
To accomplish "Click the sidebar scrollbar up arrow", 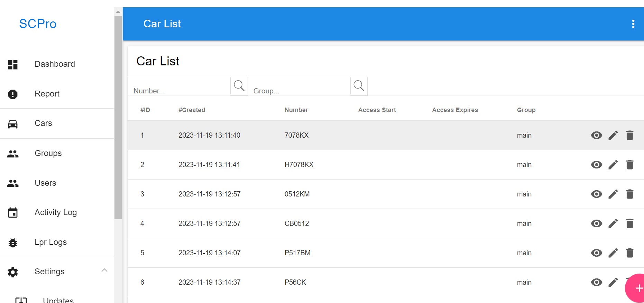I will coord(118,12).
